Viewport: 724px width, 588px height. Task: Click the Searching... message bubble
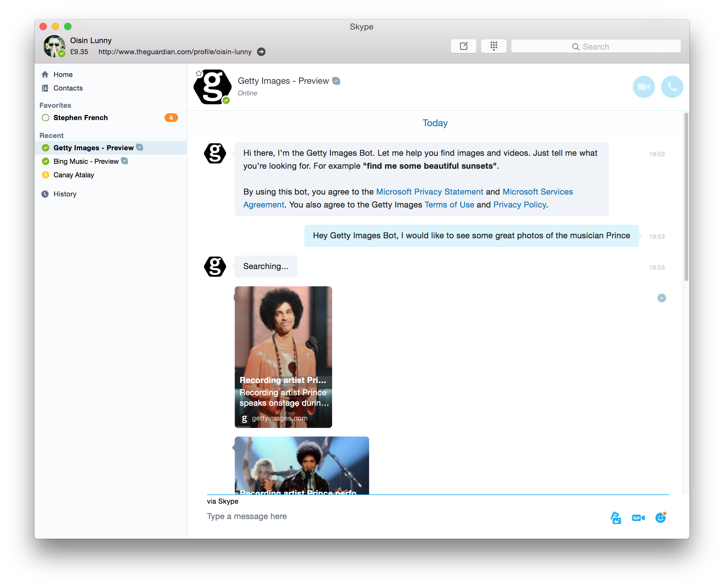tap(266, 267)
